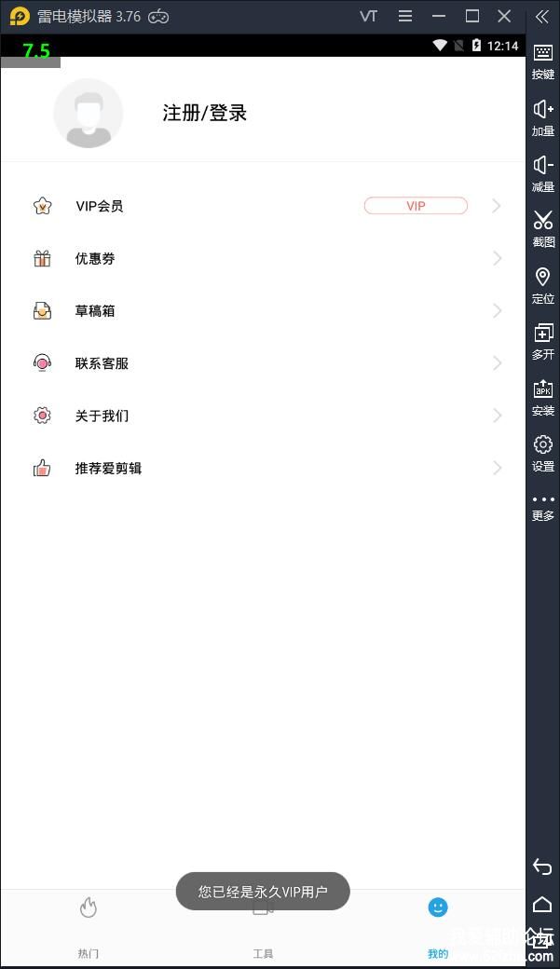Increase volume with 加量 icon
This screenshot has width=560, height=969.
tap(542, 118)
